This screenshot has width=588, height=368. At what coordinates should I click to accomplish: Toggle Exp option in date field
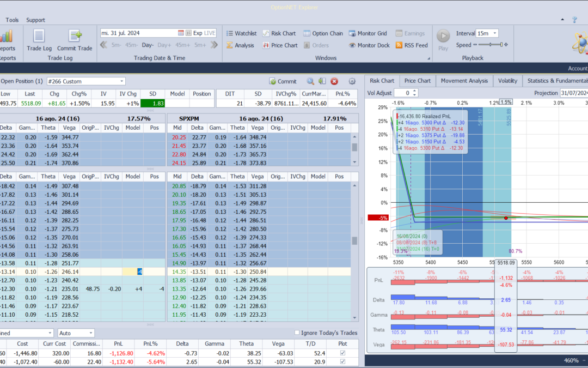point(198,33)
